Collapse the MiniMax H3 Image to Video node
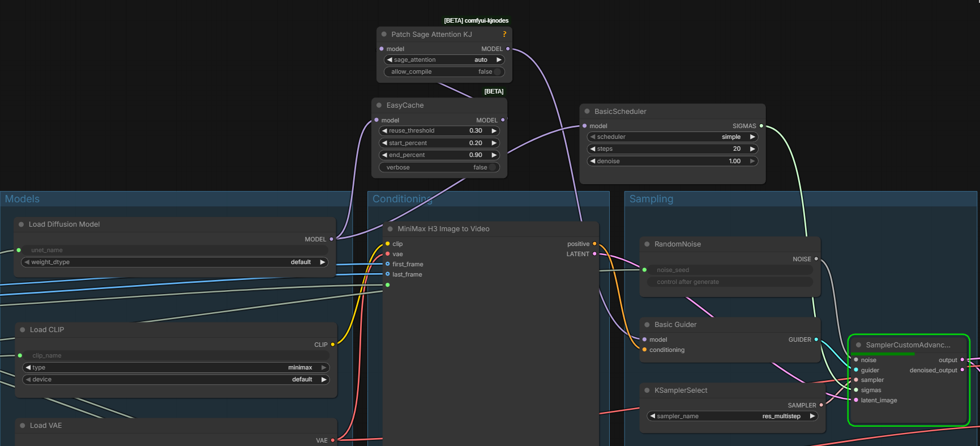 390,229
